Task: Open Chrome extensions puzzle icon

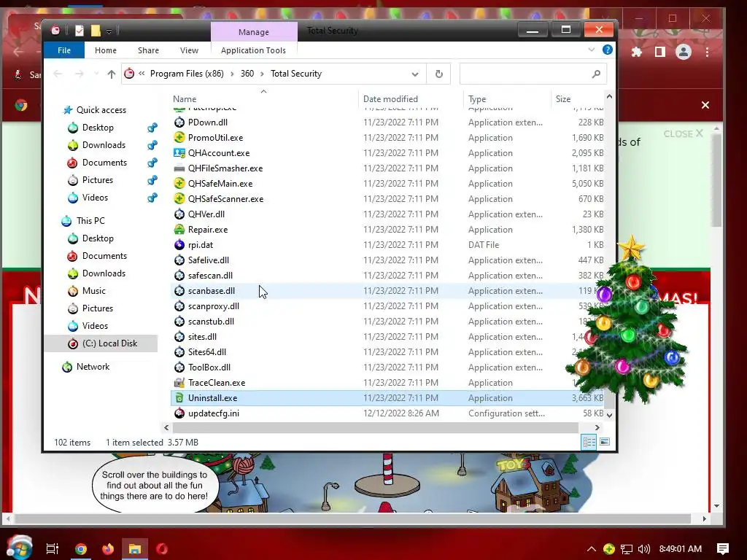Action: (636, 52)
